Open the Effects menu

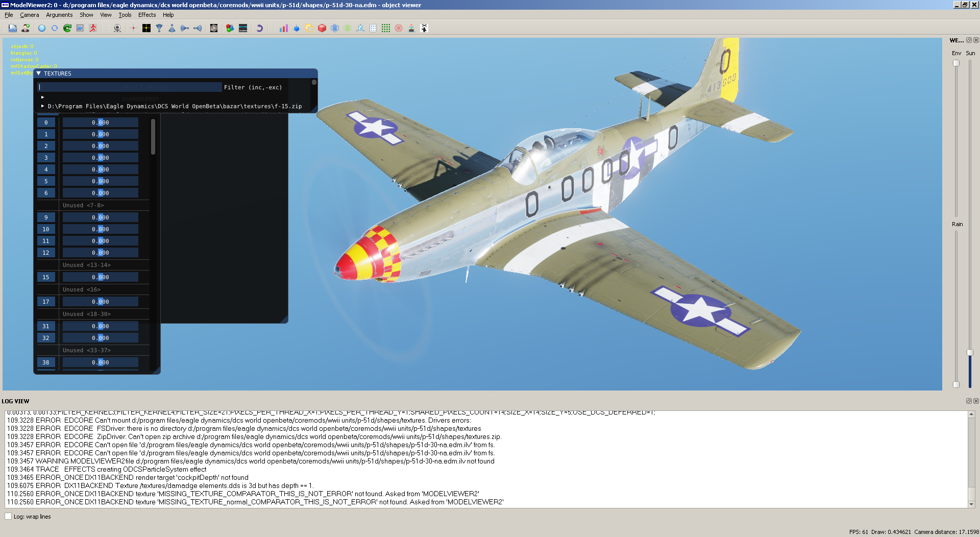click(x=147, y=15)
